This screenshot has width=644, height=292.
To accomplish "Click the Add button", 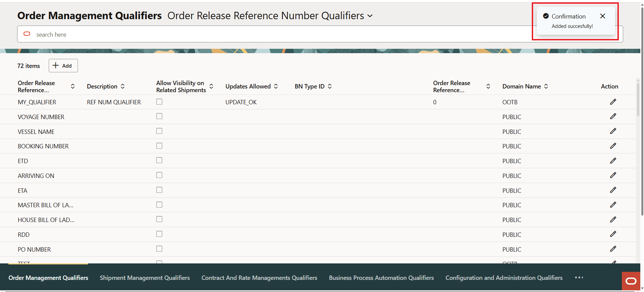I will coord(63,66).
